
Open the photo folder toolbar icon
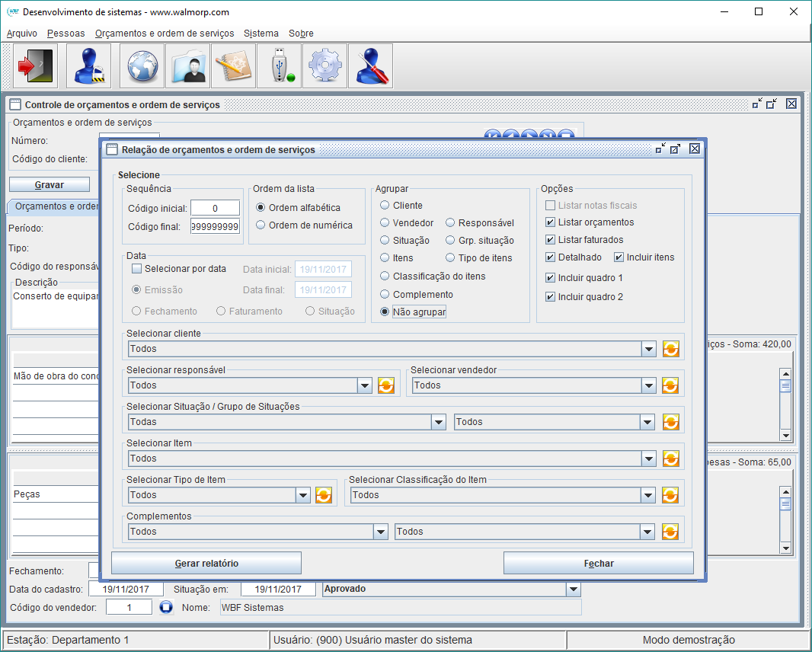click(x=188, y=66)
